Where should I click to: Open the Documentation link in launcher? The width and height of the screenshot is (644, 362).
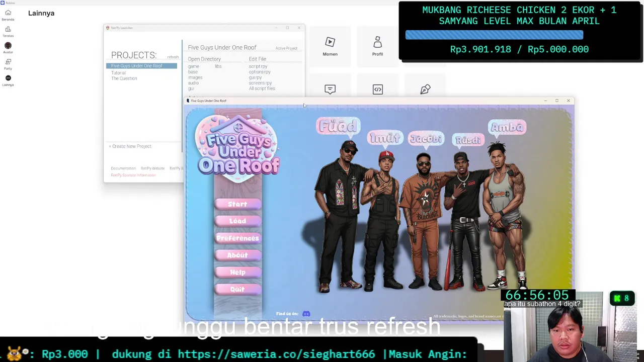[123, 168]
